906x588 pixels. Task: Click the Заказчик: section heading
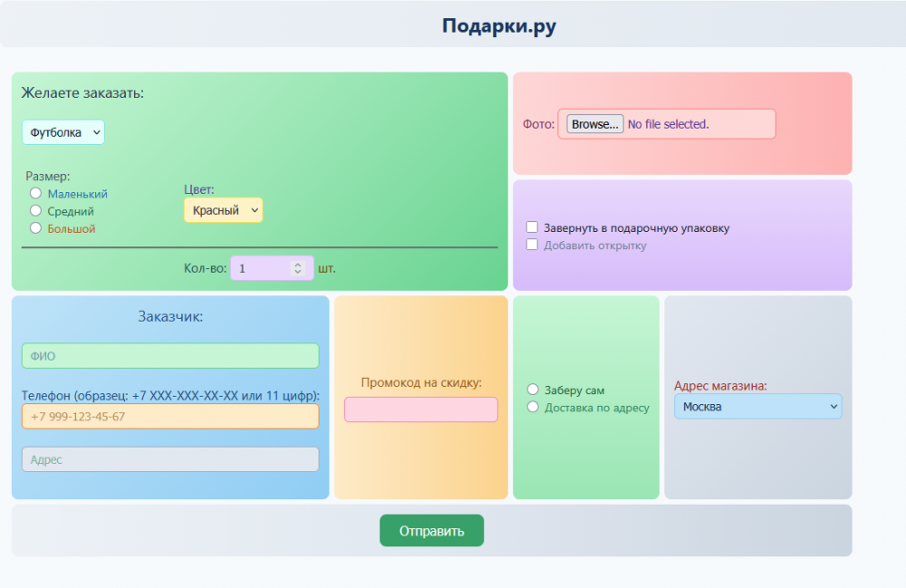tap(170, 316)
